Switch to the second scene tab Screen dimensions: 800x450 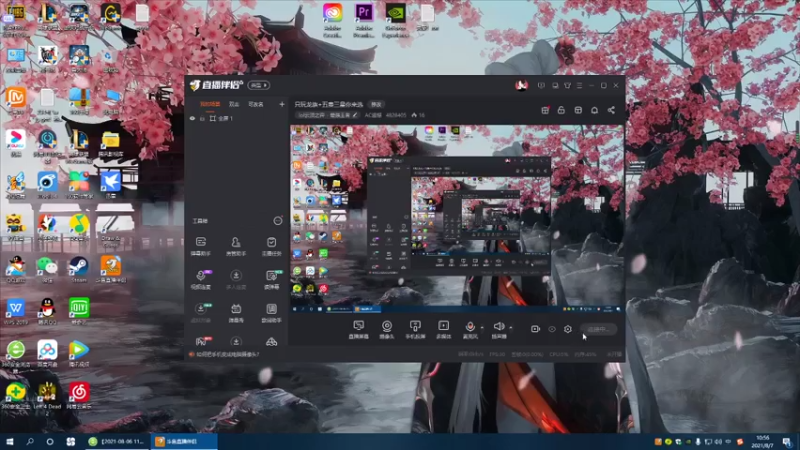tap(234, 104)
